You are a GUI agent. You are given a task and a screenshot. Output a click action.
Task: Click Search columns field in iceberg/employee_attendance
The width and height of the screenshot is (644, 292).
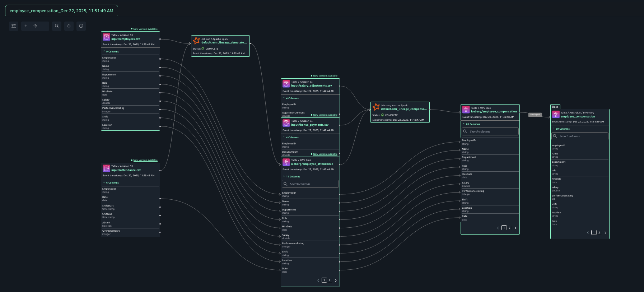pos(311,184)
